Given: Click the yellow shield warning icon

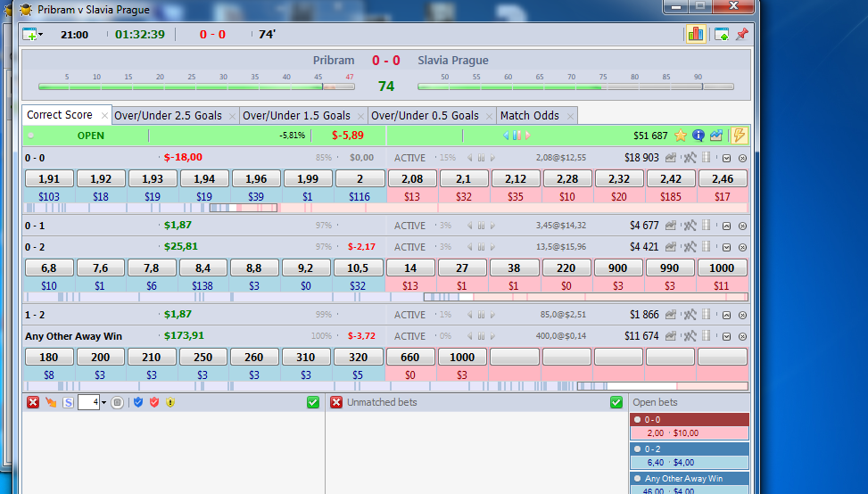Looking at the screenshot, I should point(170,402).
